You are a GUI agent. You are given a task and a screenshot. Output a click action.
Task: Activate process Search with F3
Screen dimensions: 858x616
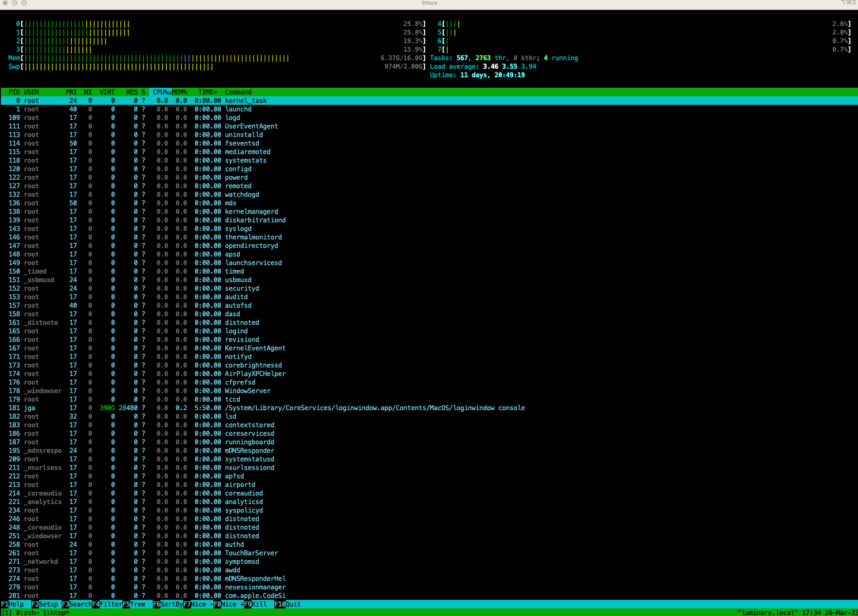76,604
